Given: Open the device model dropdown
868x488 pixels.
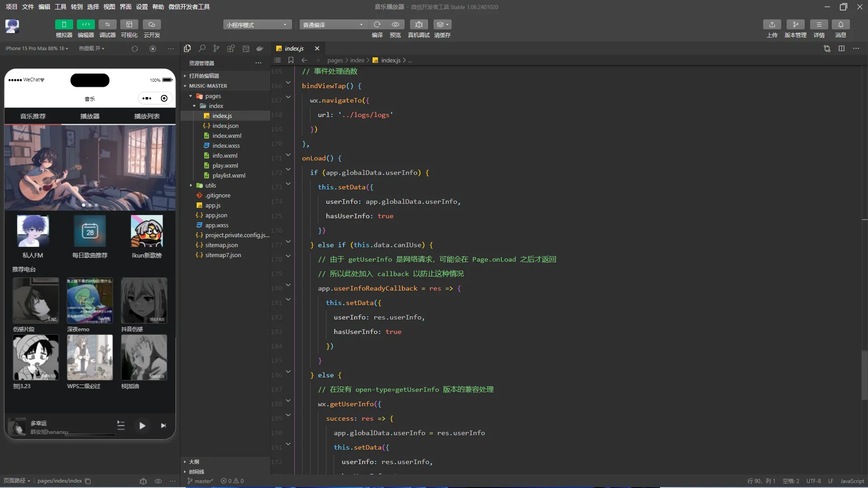Looking at the screenshot, I should [37, 48].
